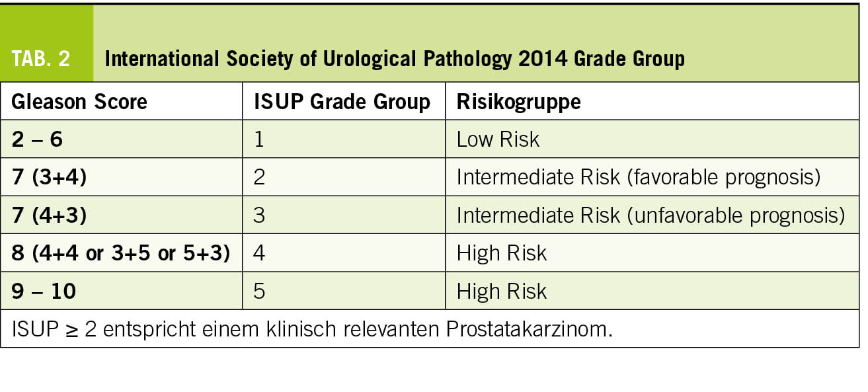868x392 pixels.
Task: Click the 8 (4+4 or 3+5 or 5+3) cell
Action: click(121, 253)
